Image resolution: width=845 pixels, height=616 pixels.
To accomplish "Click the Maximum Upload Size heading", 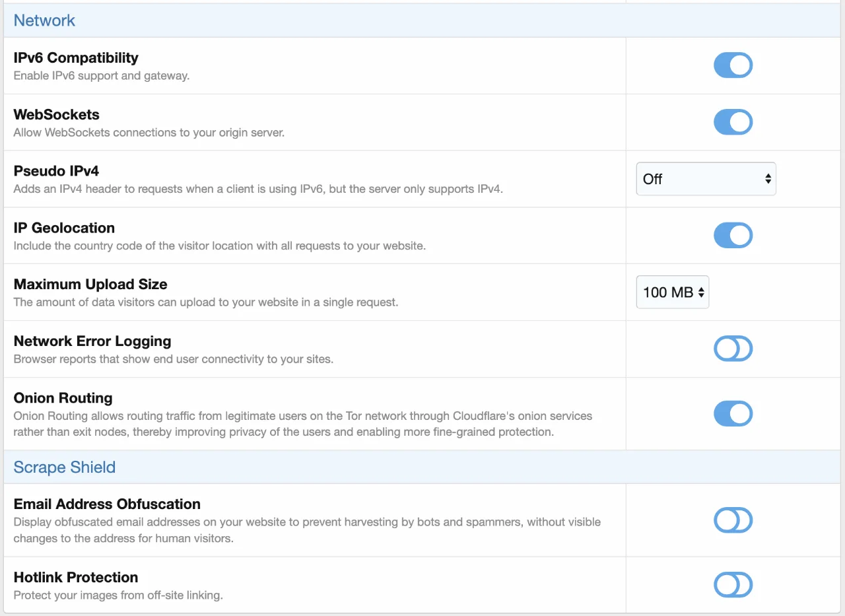I will click(90, 284).
